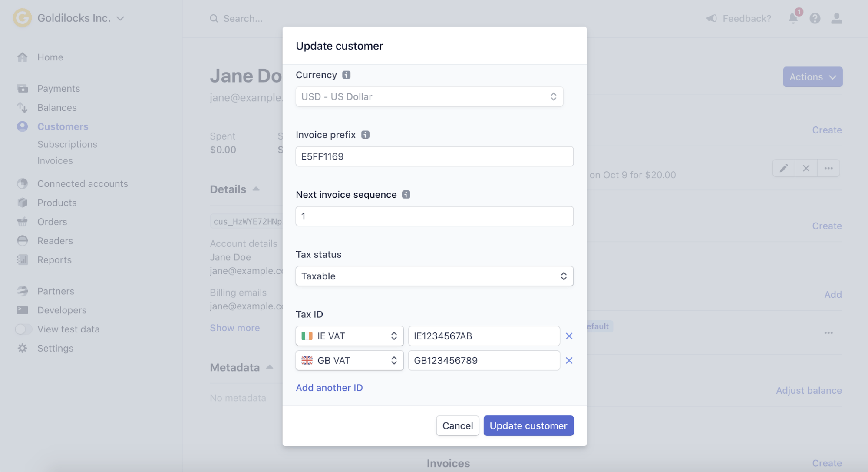Viewport: 868px width, 472px height.
Task: Open Settings from the sidebar menu
Action: [x=55, y=348]
